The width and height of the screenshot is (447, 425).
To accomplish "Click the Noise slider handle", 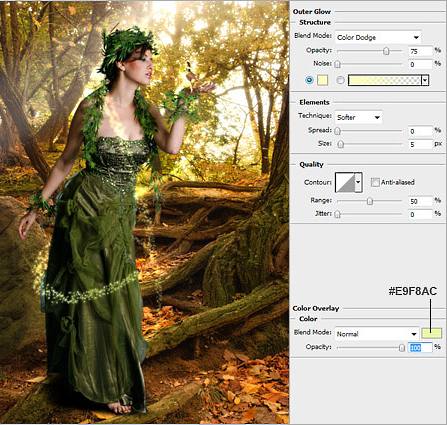I will click(x=338, y=64).
